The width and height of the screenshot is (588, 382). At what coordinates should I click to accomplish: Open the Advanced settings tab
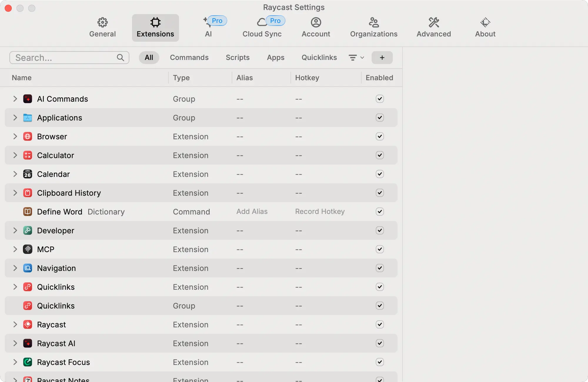coord(434,28)
